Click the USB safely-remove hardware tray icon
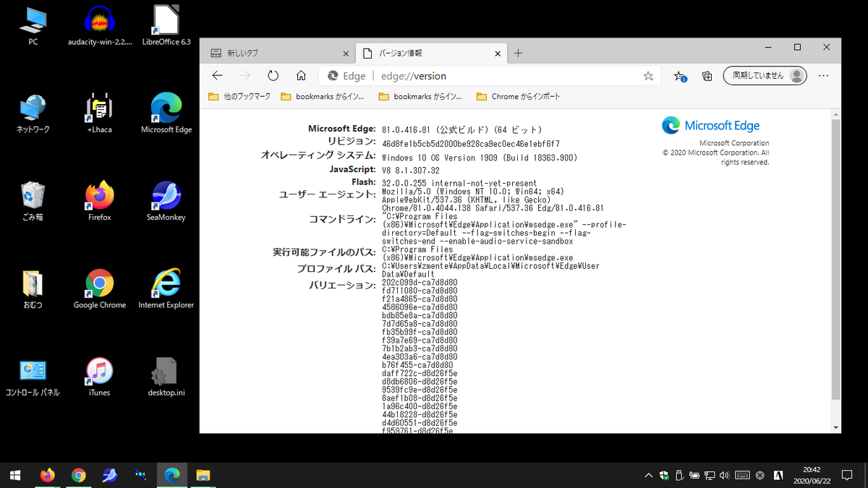Viewport: 868px width, 488px height. click(x=680, y=476)
